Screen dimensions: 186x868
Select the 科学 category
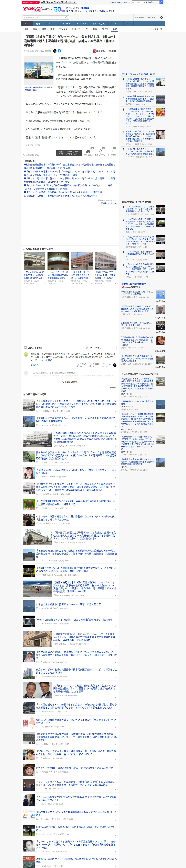coord(95,29)
